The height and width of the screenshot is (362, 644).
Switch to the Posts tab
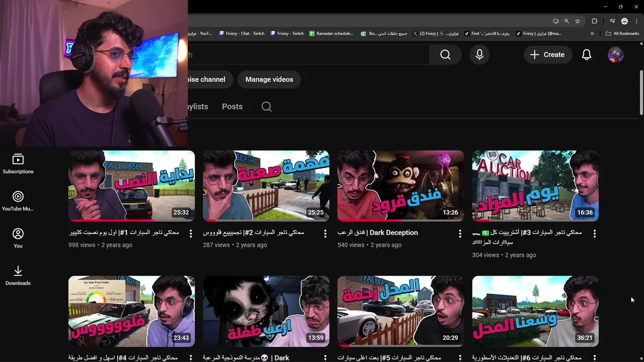point(232,107)
